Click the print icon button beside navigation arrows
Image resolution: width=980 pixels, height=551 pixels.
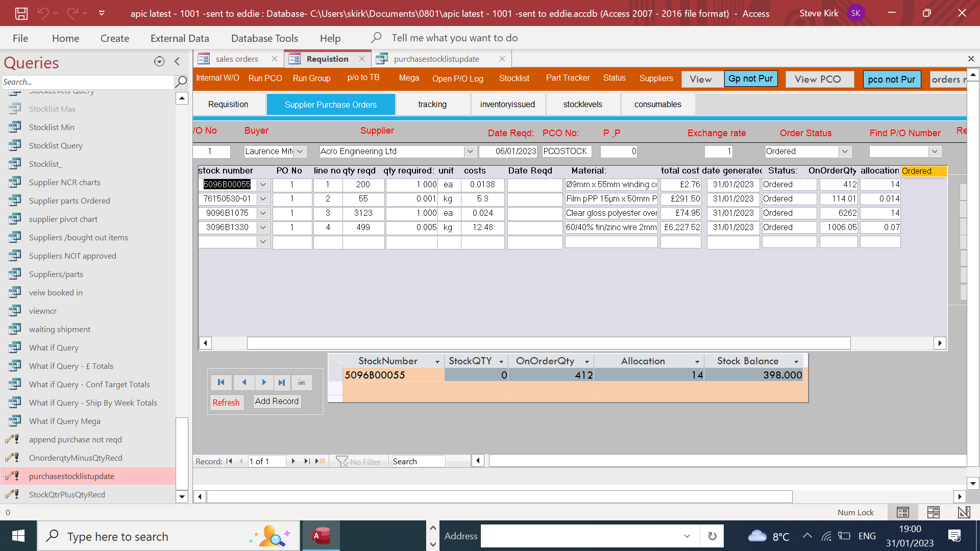pos(302,382)
